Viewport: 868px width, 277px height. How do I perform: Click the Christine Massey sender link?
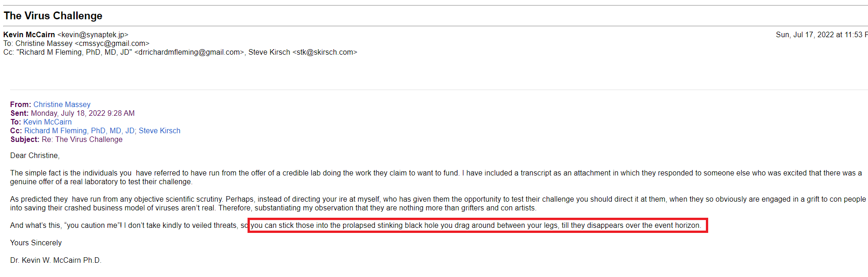click(62, 104)
